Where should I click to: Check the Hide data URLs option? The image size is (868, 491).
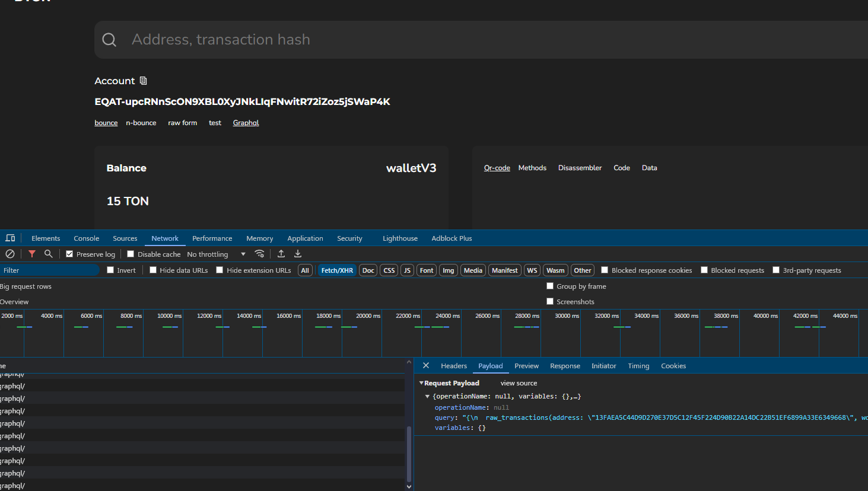(x=153, y=270)
